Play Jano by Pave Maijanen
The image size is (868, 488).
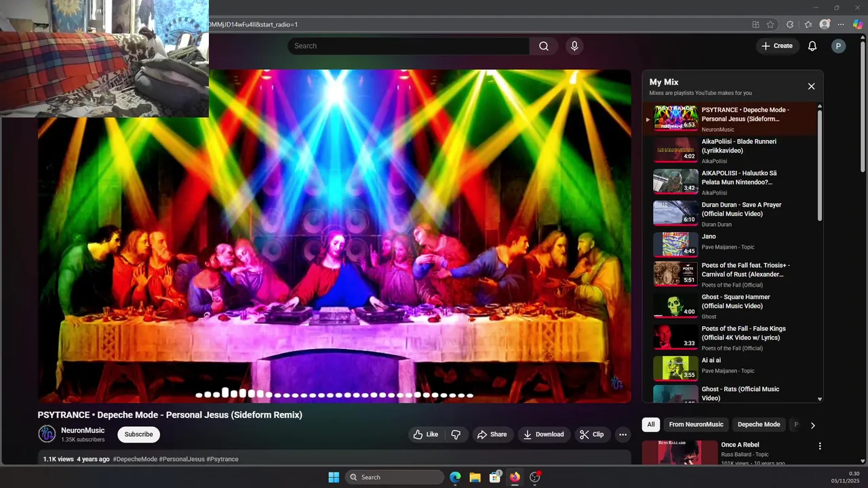point(730,245)
